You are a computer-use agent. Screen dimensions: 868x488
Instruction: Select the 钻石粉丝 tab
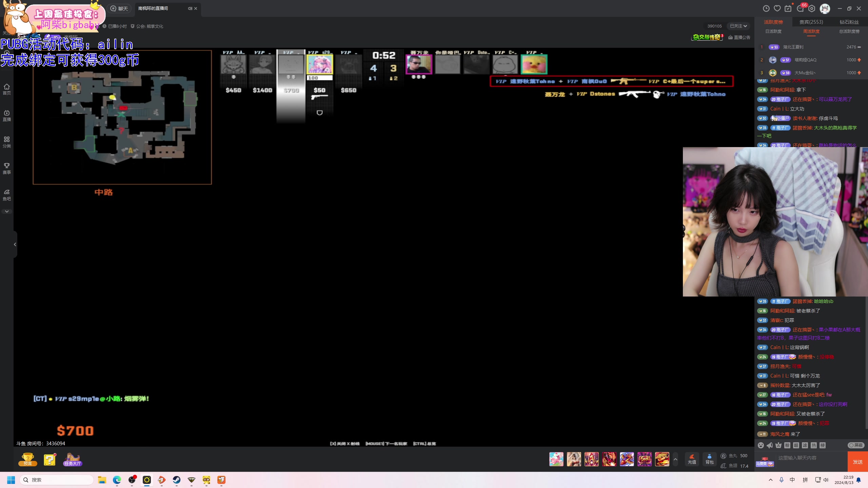click(x=849, y=22)
